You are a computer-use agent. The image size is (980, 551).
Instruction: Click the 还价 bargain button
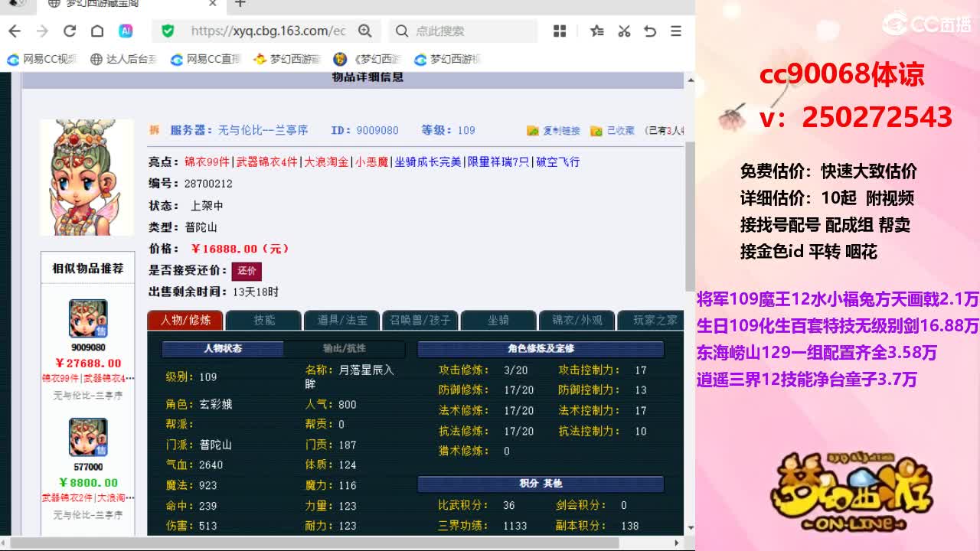click(247, 271)
